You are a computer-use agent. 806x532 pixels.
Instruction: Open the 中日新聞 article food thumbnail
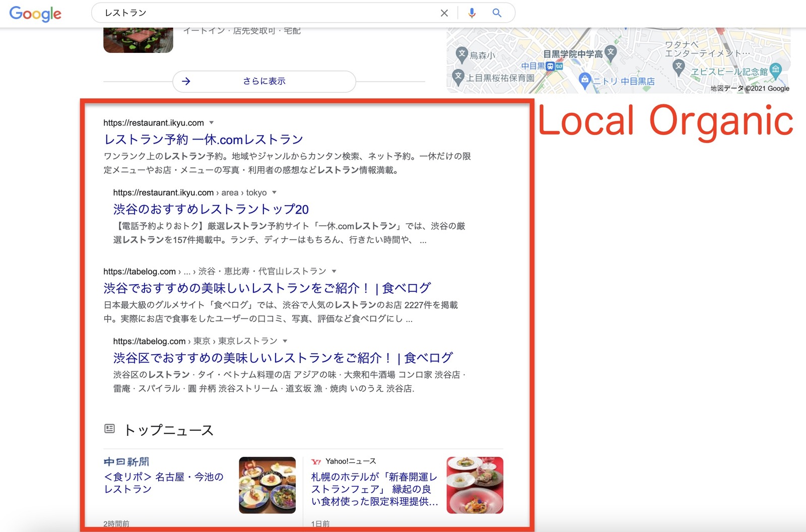pos(267,485)
